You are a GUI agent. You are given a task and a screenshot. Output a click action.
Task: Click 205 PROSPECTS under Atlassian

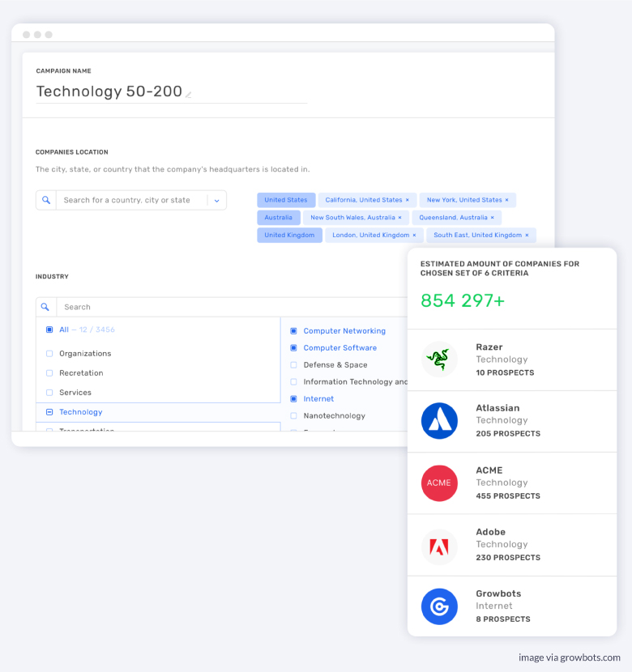click(x=508, y=434)
